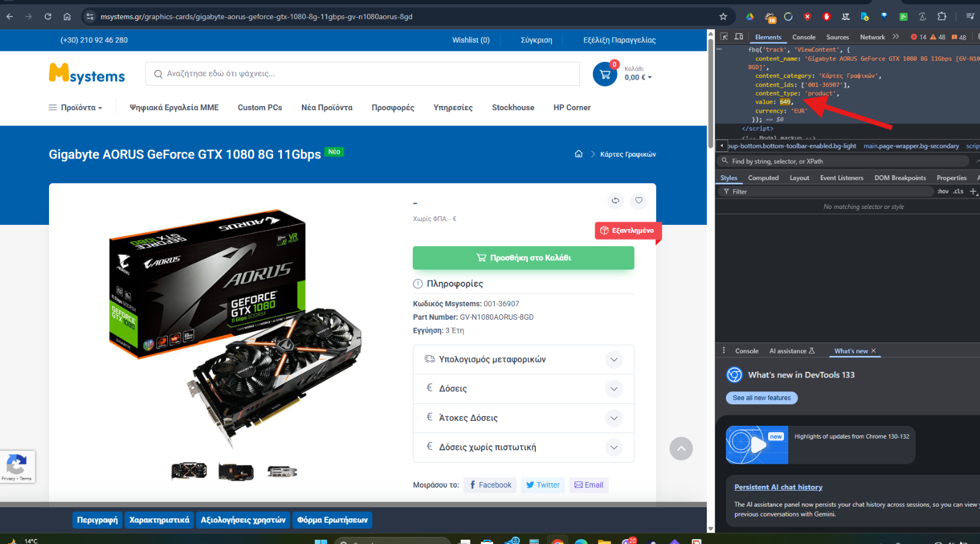Open more DevTools tabs chevron
This screenshot has height=544, width=980.
tap(896, 37)
